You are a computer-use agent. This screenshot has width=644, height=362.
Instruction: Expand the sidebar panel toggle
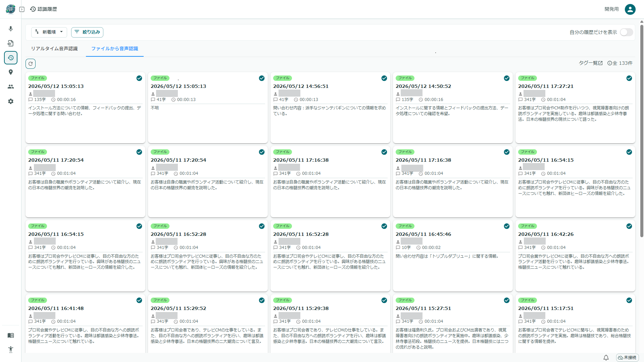click(x=22, y=9)
